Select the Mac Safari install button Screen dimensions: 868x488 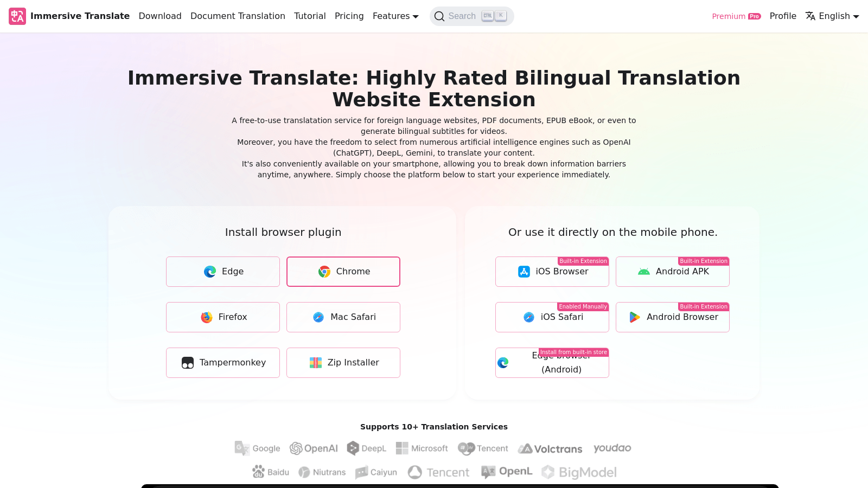point(343,317)
